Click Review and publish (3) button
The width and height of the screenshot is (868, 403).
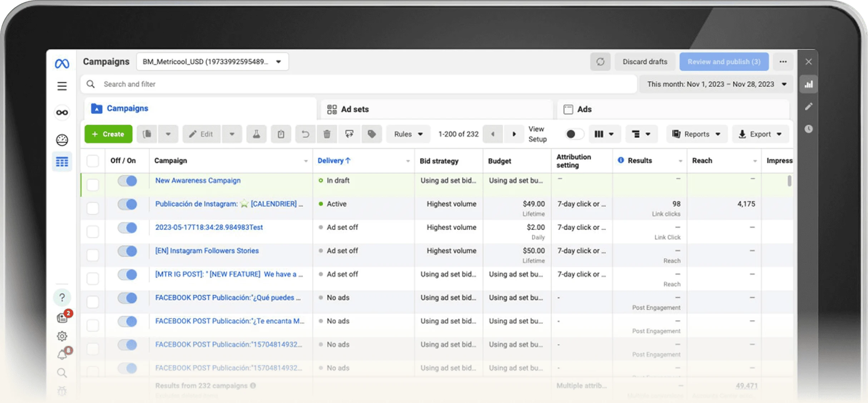coord(724,62)
